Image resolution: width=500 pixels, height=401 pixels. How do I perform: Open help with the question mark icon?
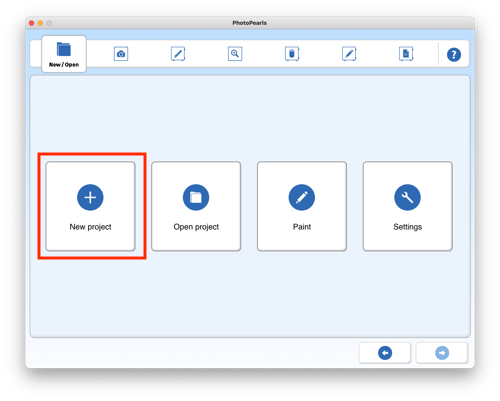coord(454,55)
